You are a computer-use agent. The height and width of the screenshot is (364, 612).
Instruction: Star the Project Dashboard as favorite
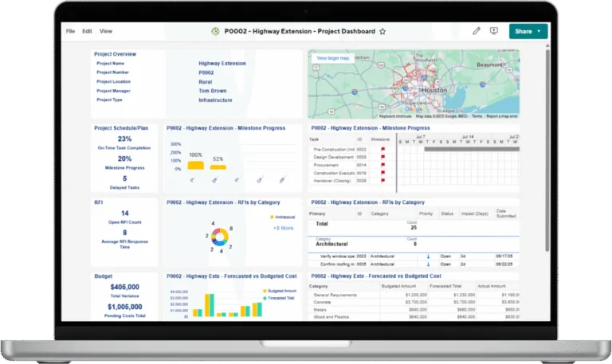382,32
